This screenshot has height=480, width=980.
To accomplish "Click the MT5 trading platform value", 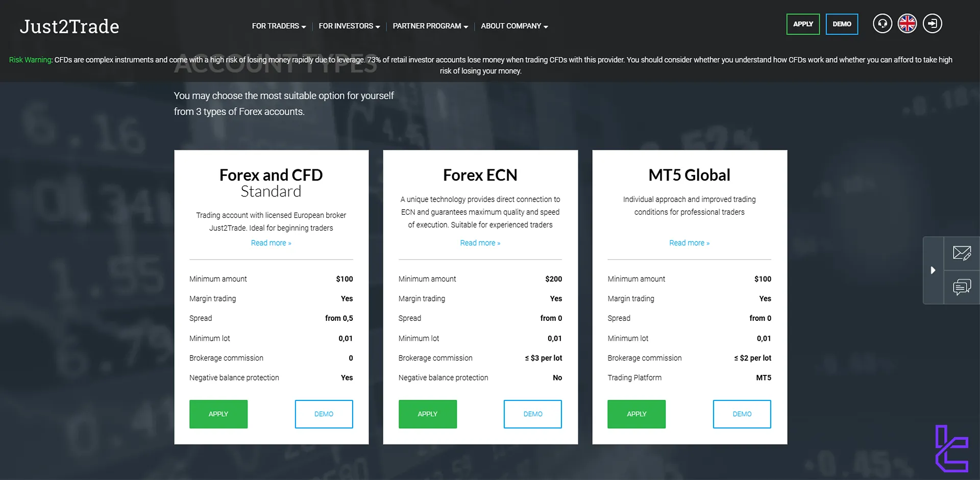I will [x=764, y=378].
